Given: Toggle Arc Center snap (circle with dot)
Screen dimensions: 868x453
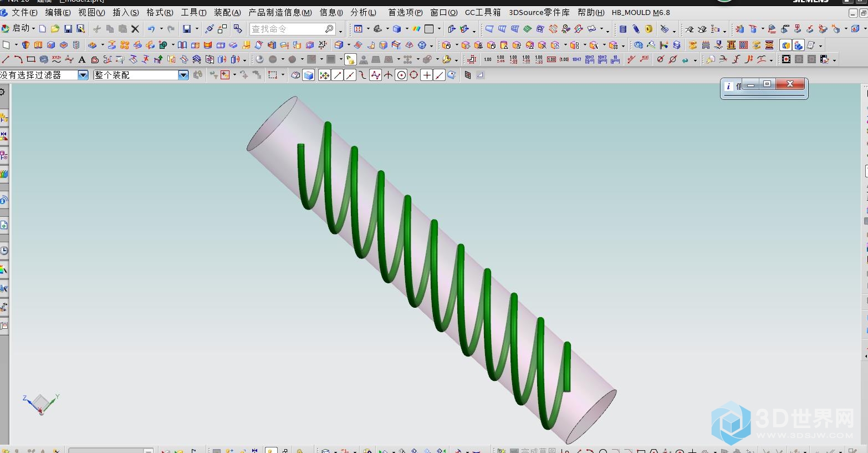Looking at the screenshot, I should (401, 75).
